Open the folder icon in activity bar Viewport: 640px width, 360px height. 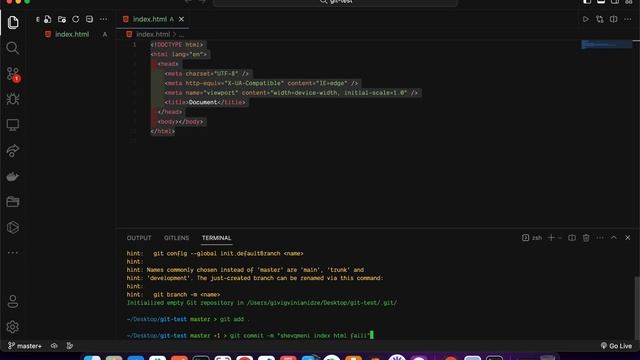pyautogui.click(x=13, y=202)
